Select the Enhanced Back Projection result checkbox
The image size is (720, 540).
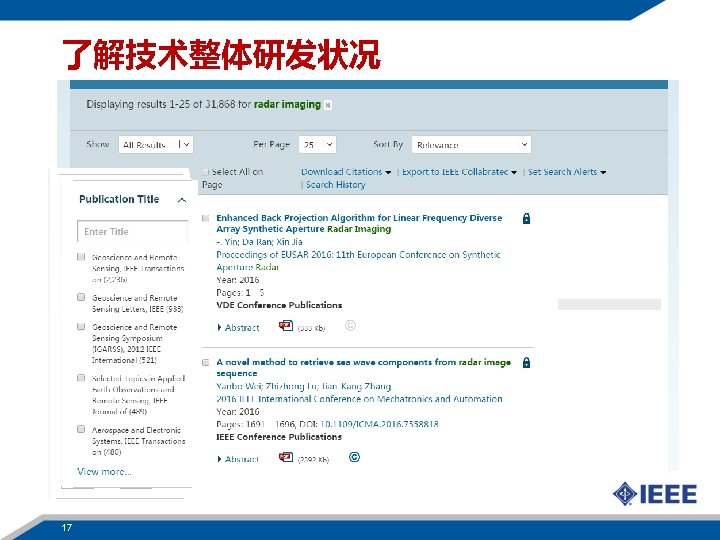206,218
